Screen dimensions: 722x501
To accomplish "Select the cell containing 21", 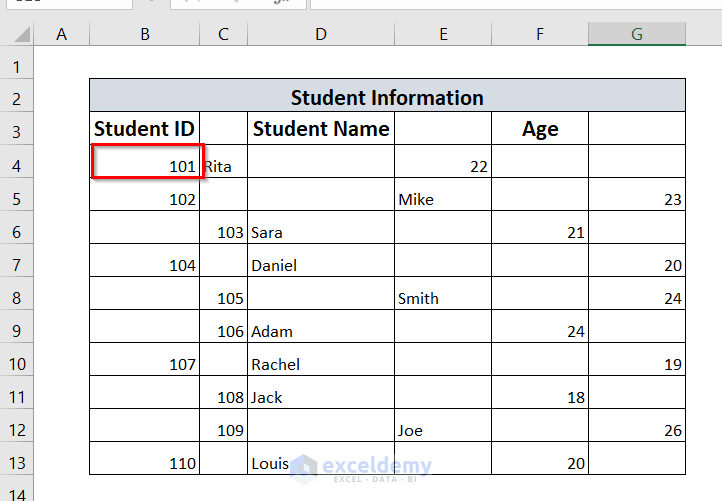I will [540, 227].
